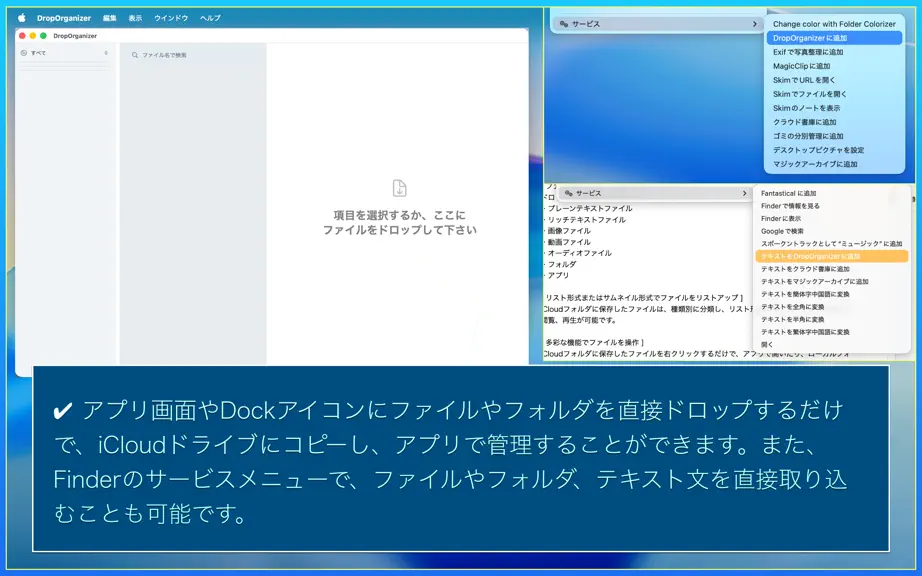Choose テキストを繁体字中国語に変換

tap(831, 332)
